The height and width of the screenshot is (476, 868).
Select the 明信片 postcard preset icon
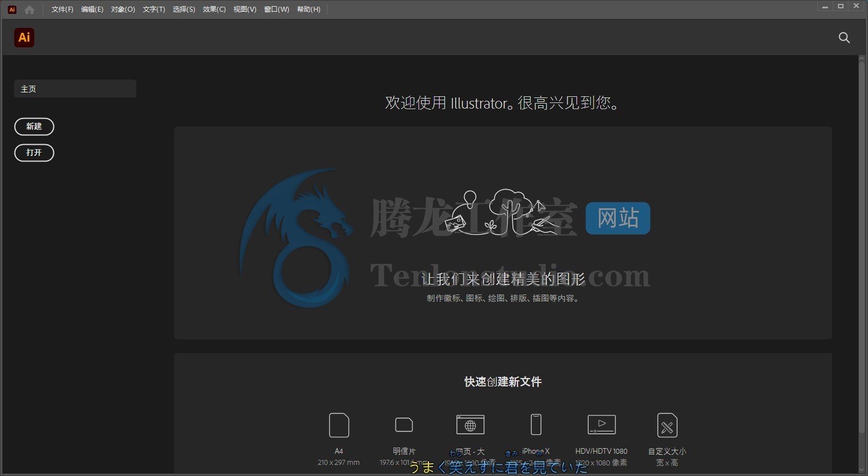[404, 425]
